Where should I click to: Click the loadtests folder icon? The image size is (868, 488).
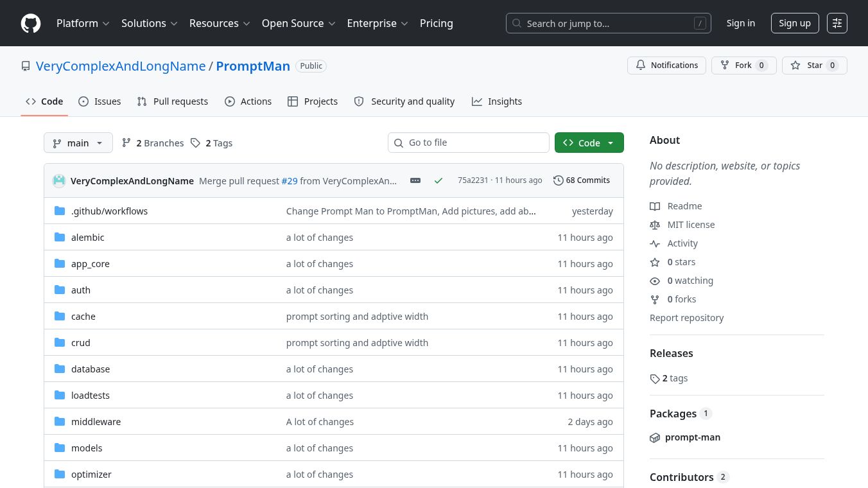click(x=60, y=395)
